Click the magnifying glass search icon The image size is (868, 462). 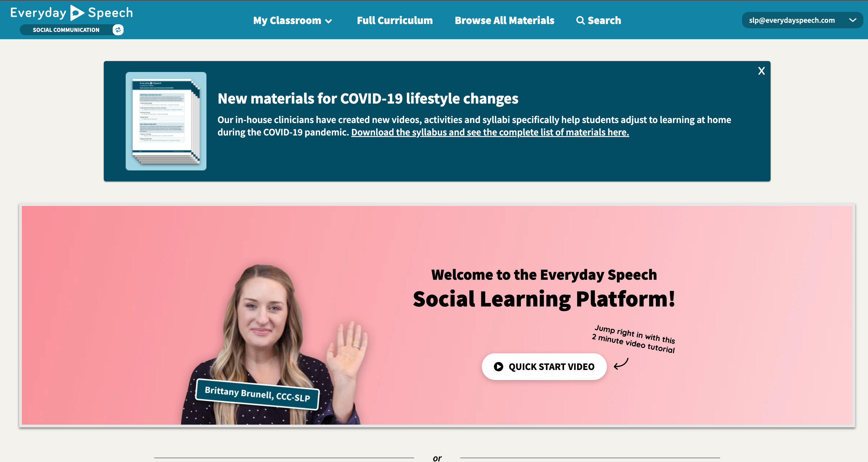[x=580, y=20]
